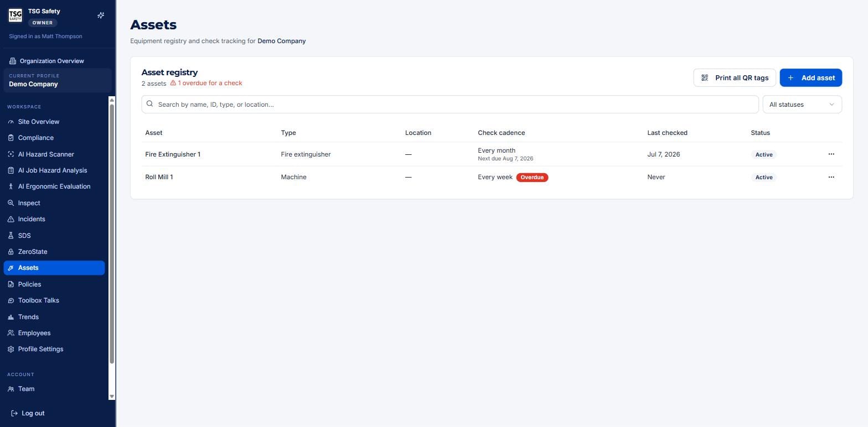Image resolution: width=868 pixels, height=427 pixels.
Task: Click the sidebar scrollbar down arrow
Action: click(112, 397)
